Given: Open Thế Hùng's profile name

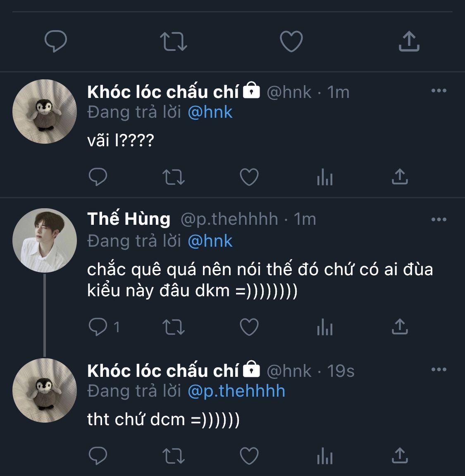Looking at the screenshot, I should pyautogui.click(x=129, y=219).
